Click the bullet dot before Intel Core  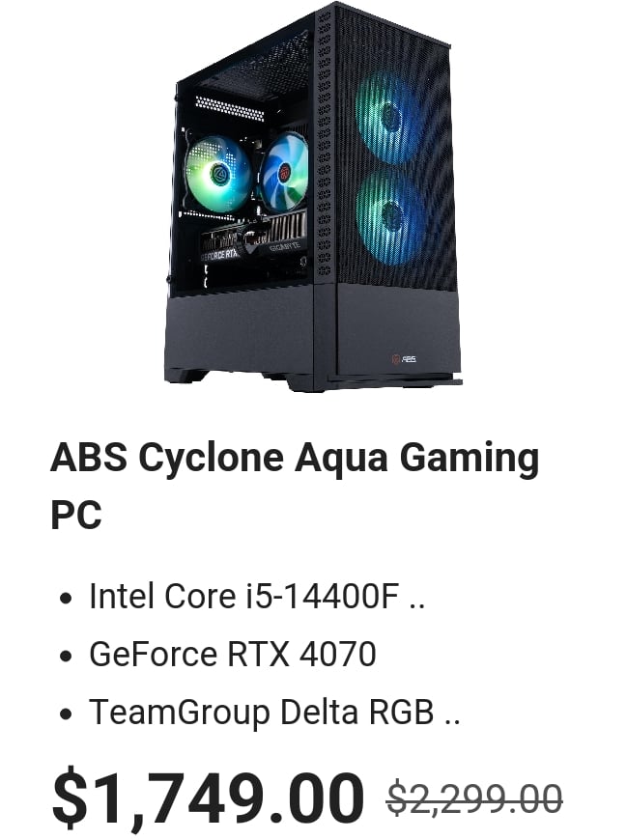66,598
